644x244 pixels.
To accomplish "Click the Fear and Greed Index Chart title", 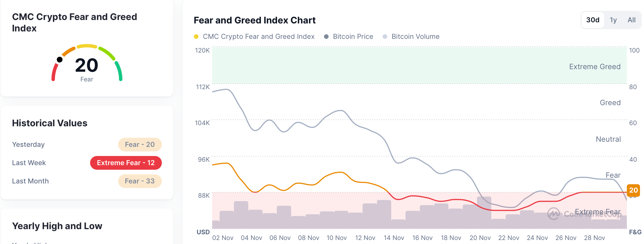I will (255, 20).
